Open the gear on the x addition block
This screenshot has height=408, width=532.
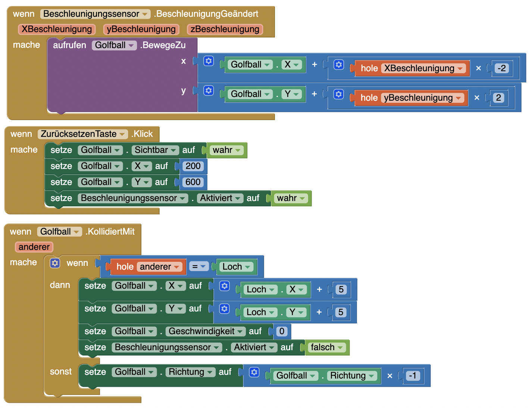(209, 61)
